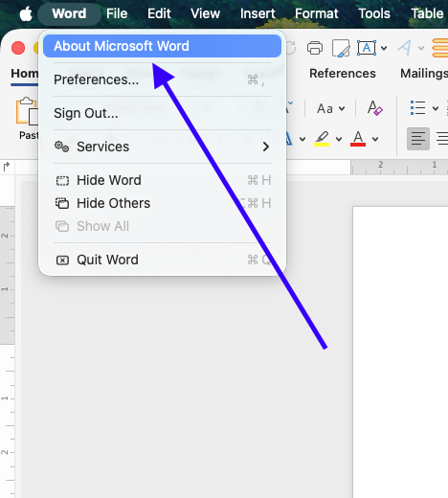Select Quit Word menu entry
The width and height of the screenshot is (448, 498).
pos(162,260)
